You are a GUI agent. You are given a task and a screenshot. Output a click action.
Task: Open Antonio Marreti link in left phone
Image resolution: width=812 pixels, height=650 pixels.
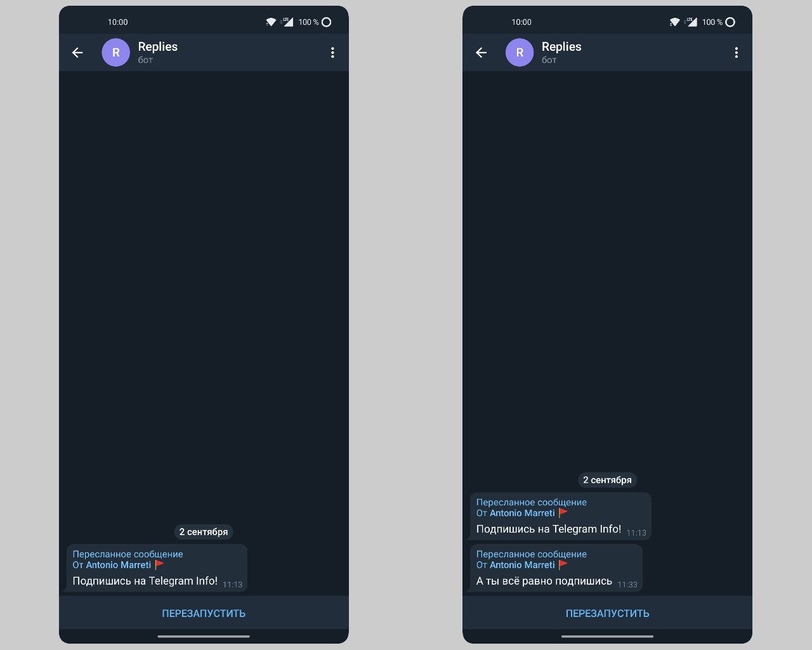pos(119,565)
